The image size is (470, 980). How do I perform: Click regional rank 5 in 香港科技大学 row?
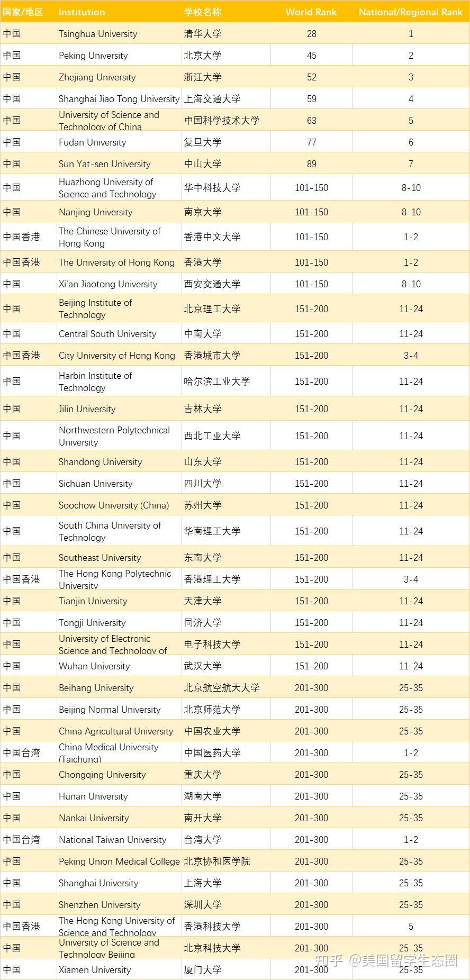click(x=411, y=927)
